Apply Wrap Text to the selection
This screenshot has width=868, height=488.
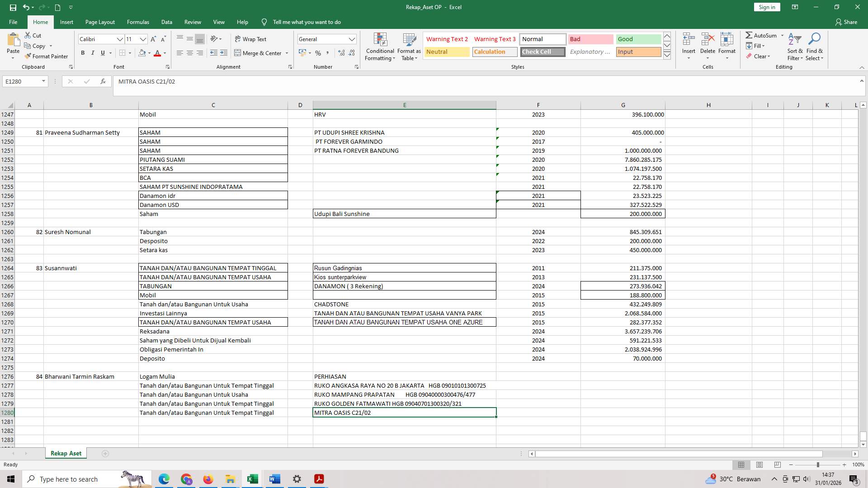[250, 39]
